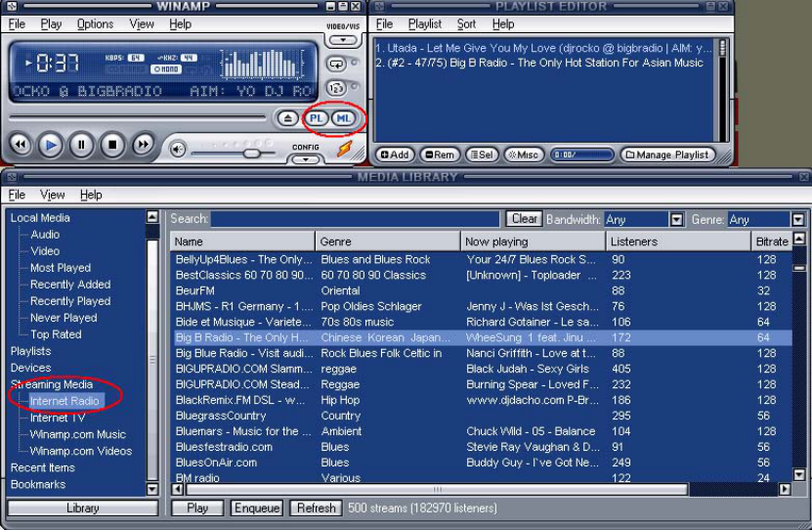
Task: Click the song seek bar
Action: pos(138,118)
